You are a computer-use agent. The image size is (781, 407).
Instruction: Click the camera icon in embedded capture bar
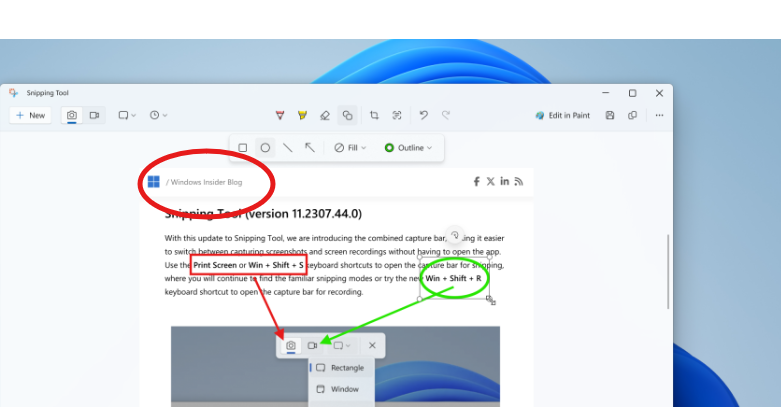(x=291, y=345)
